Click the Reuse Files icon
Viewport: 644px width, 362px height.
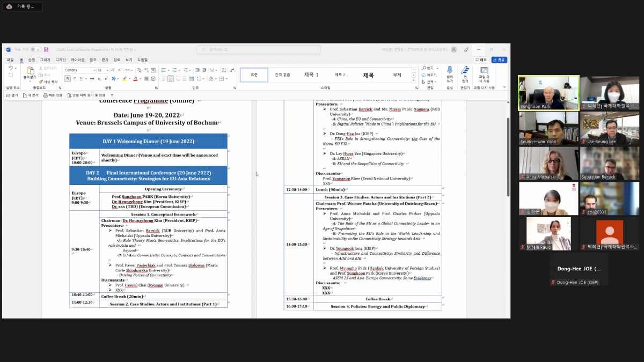[x=484, y=70]
